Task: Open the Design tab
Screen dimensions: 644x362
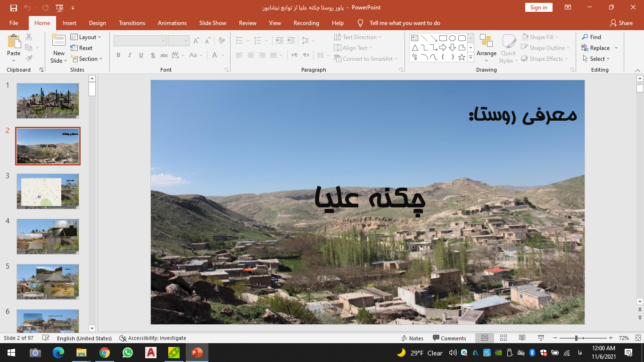Action: pyautogui.click(x=97, y=23)
